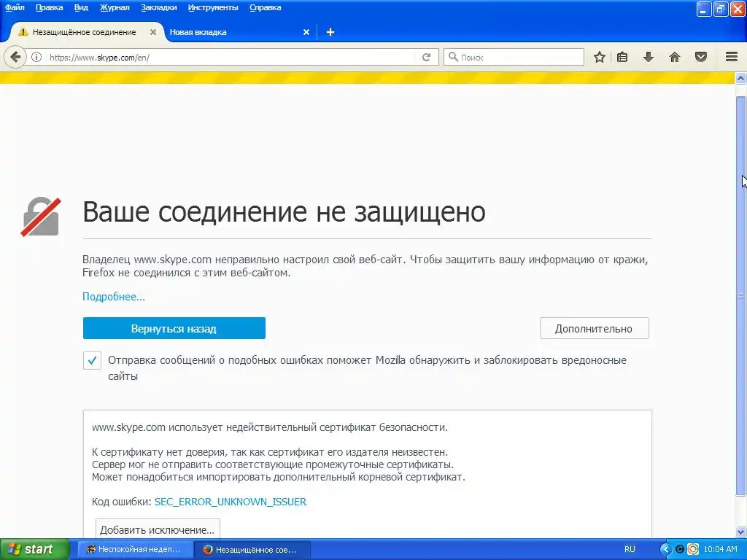The width and height of the screenshot is (747, 560).
Task: Save page to Pocket icon
Action: click(x=701, y=58)
